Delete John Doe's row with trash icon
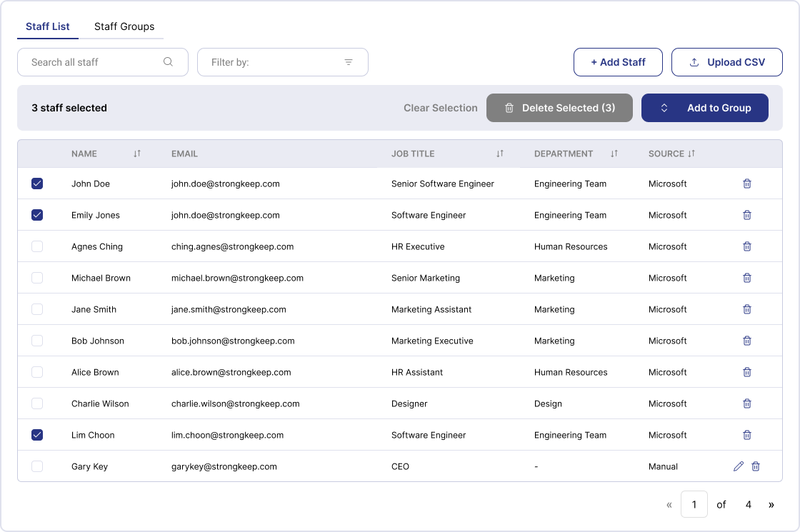 (x=747, y=184)
